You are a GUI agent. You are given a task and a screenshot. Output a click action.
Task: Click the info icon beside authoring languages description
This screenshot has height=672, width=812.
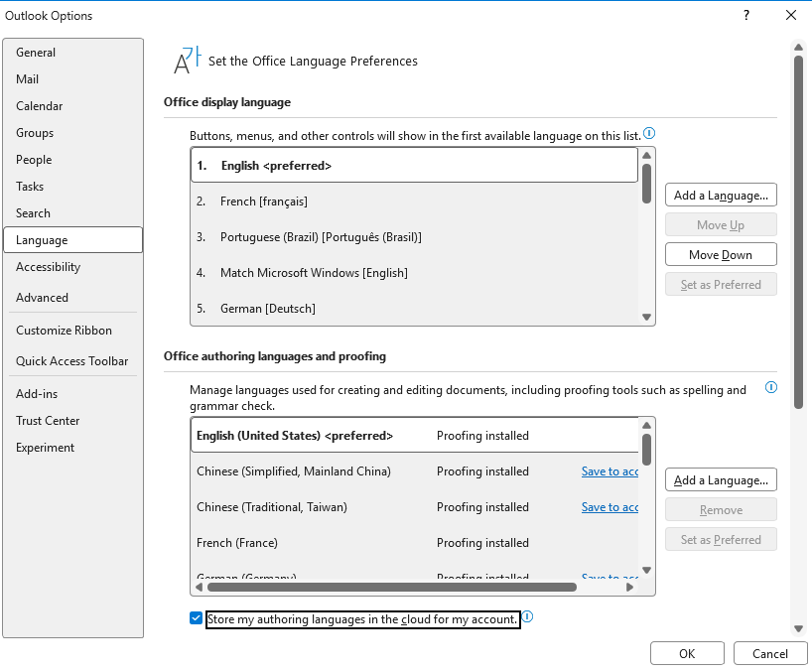point(771,387)
